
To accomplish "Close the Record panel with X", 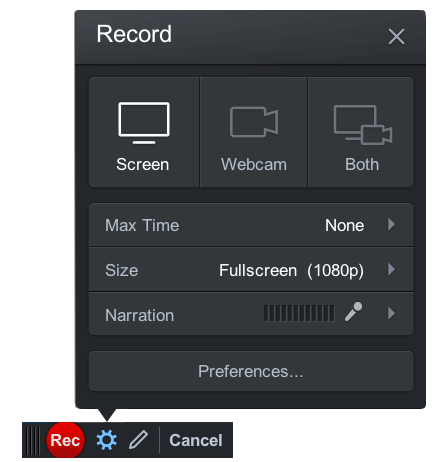I will tap(396, 36).
